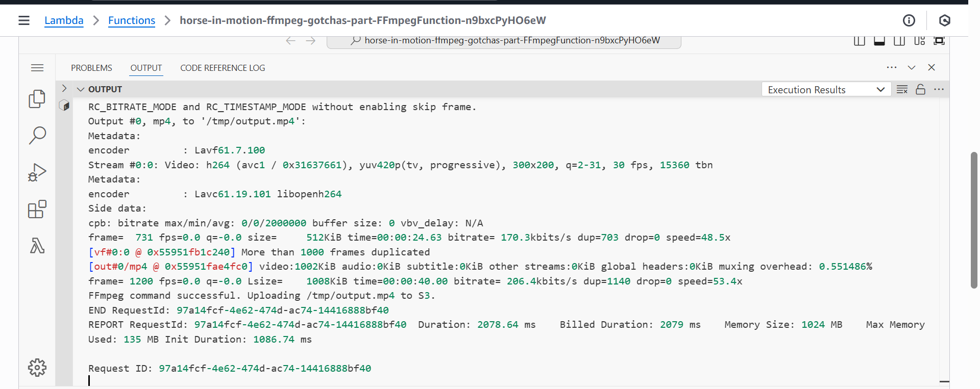Open the Execution Results dropdown
This screenshot has height=389, width=980.
pyautogui.click(x=826, y=90)
